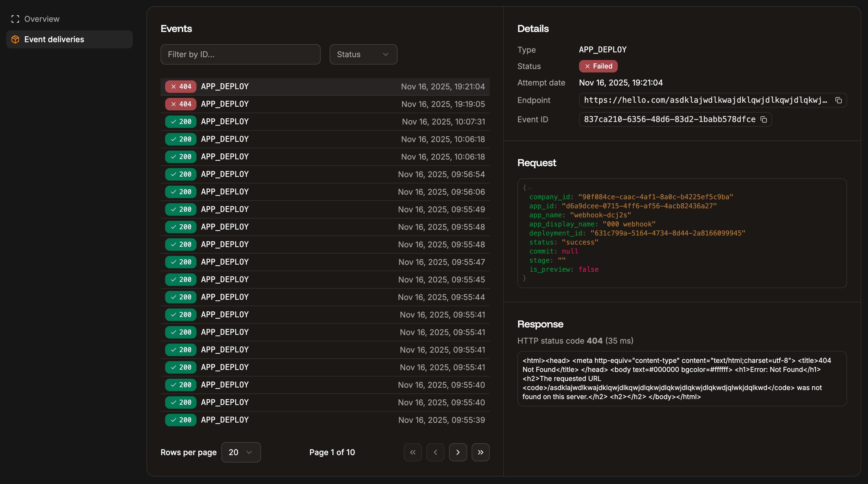Open the Status filter dropdown
Viewport: 868px width, 484px height.
[x=363, y=54]
